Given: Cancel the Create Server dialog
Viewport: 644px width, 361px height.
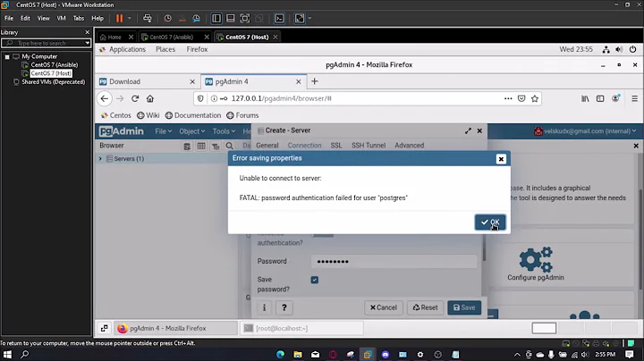Looking at the screenshot, I should (x=383, y=307).
